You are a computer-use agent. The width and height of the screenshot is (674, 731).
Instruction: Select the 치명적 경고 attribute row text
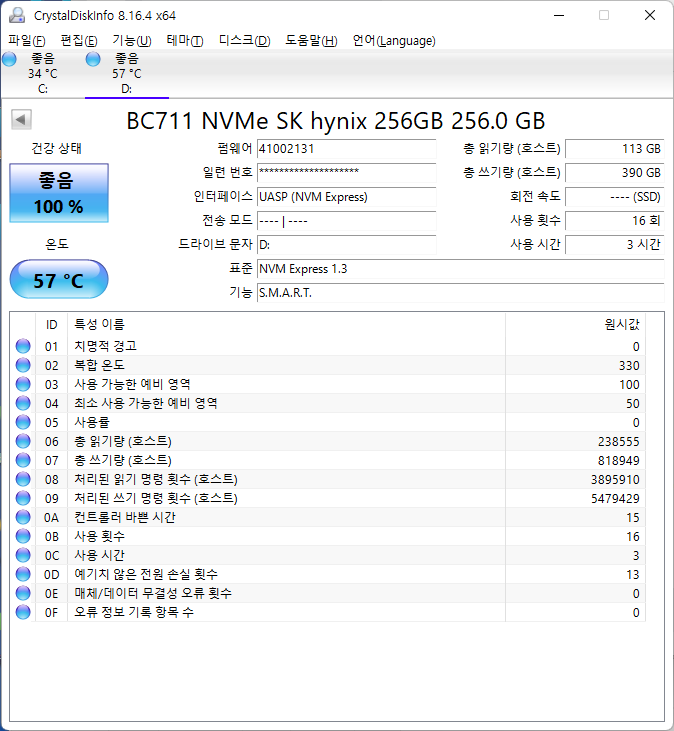(x=105, y=346)
